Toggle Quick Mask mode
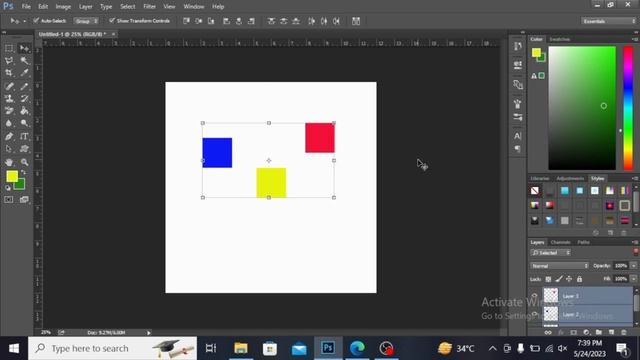Image resolution: width=640 pixels, height=360 pixels. pos(9,200)
